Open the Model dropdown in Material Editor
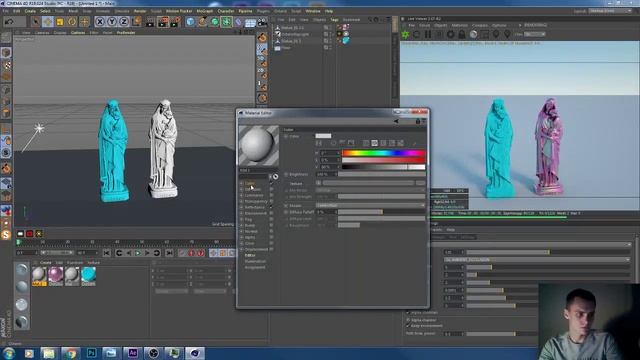 [x=371, y=205]
